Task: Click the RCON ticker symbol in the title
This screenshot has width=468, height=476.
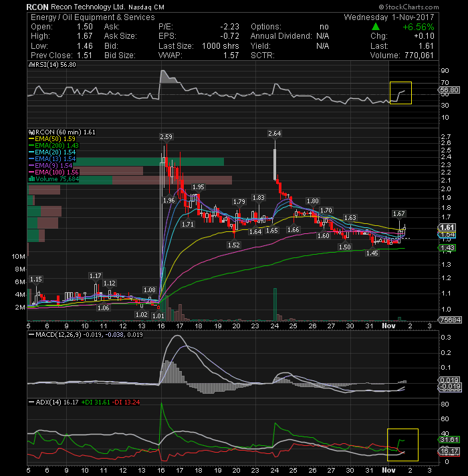Action: pos(37,7)
